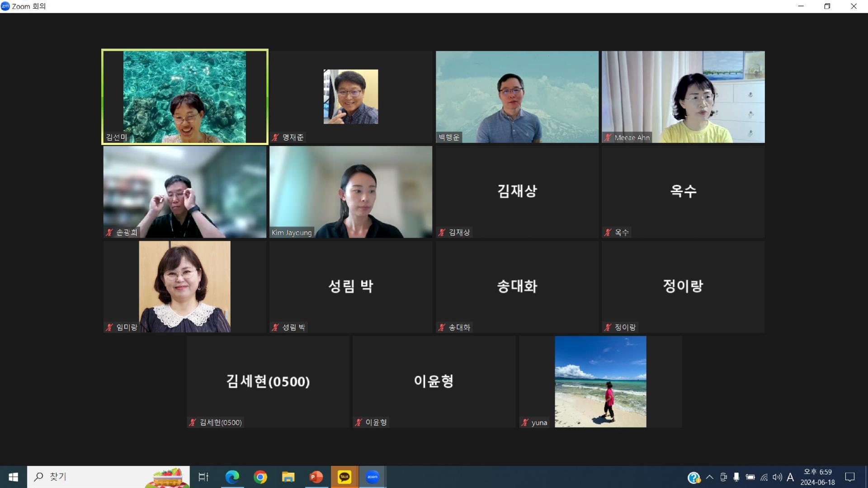Open Google Chrome from the taskbar
This screenshot has width=868, height=488.
[x=260, y=477]
